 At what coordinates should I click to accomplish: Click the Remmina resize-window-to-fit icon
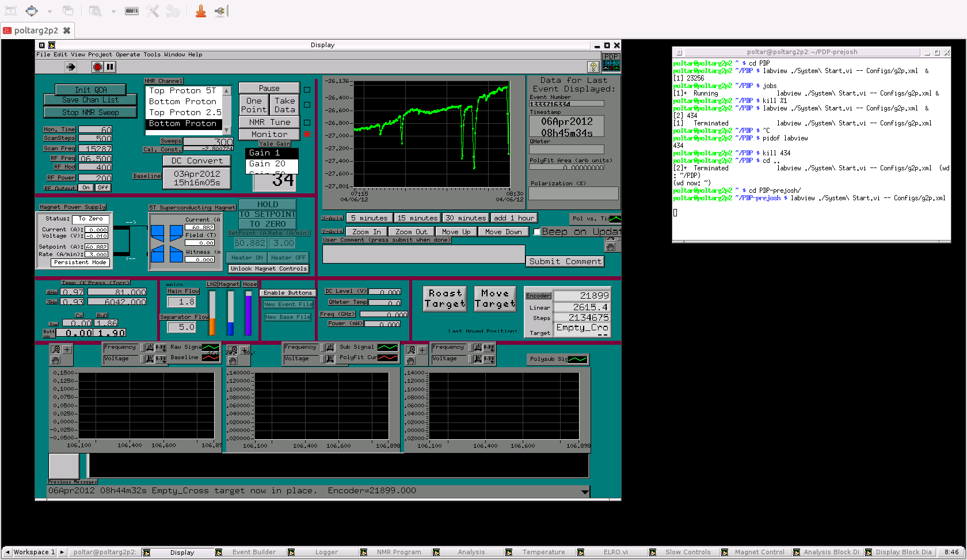11,11
